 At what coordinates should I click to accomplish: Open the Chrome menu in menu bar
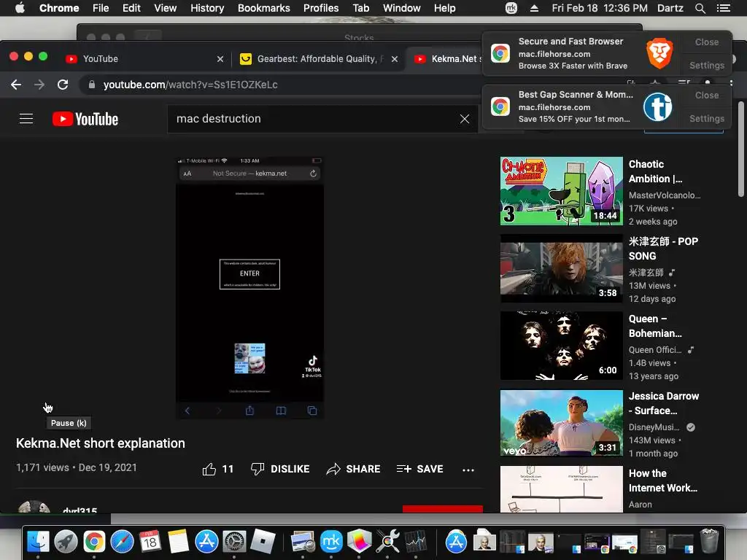pyautogui.click(x=59, y=8)
